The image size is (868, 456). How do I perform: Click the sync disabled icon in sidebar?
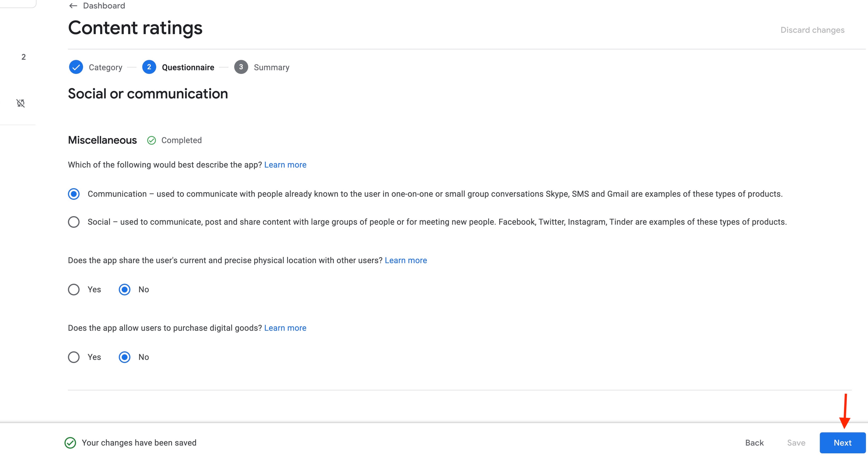click(21, 103)
